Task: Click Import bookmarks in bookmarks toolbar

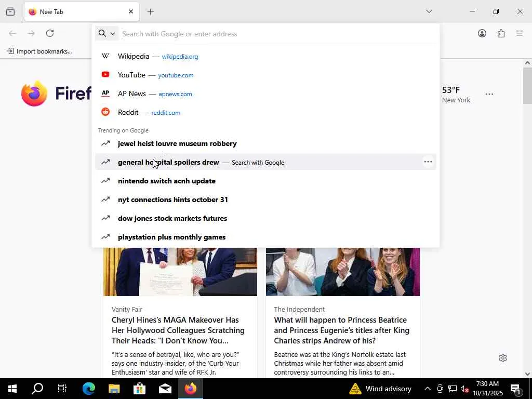Action: [39, 51]
